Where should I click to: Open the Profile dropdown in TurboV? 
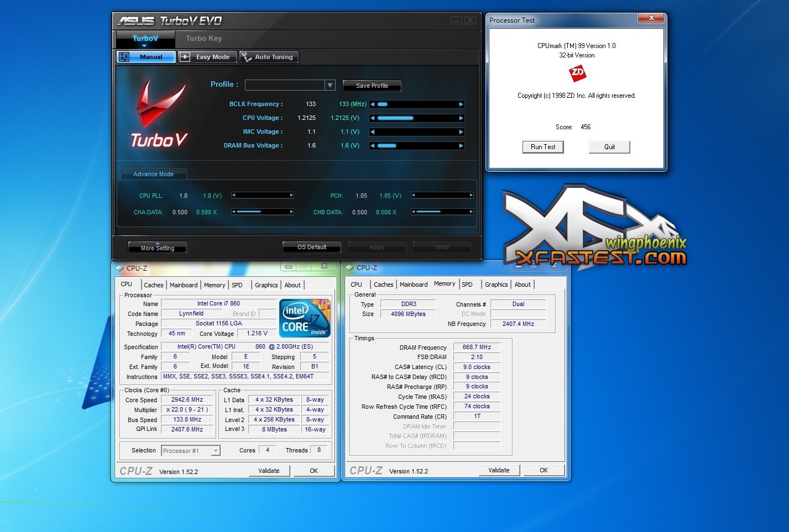(x=330, y=85)
